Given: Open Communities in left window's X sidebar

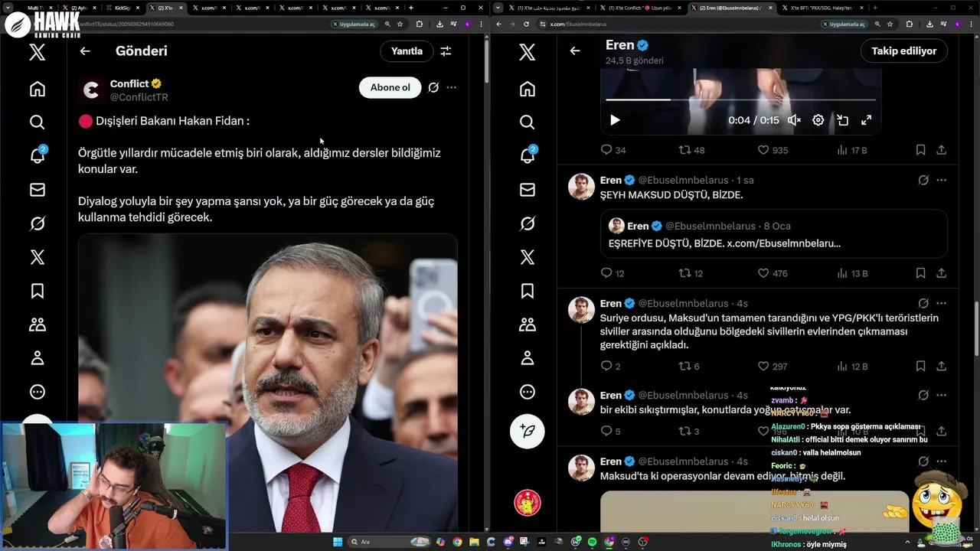Looking at the screenshot, I should [x=37, y=324].
